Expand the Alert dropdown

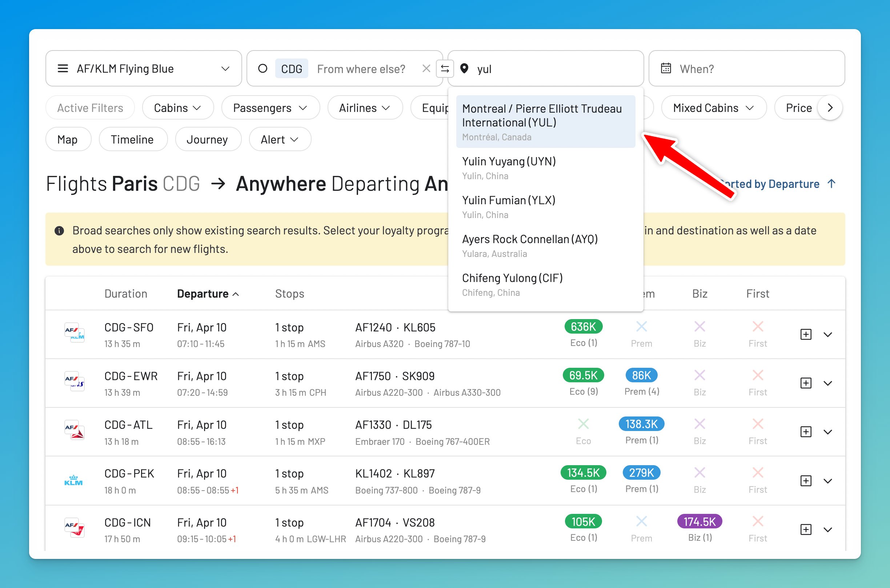coord(279,139)
